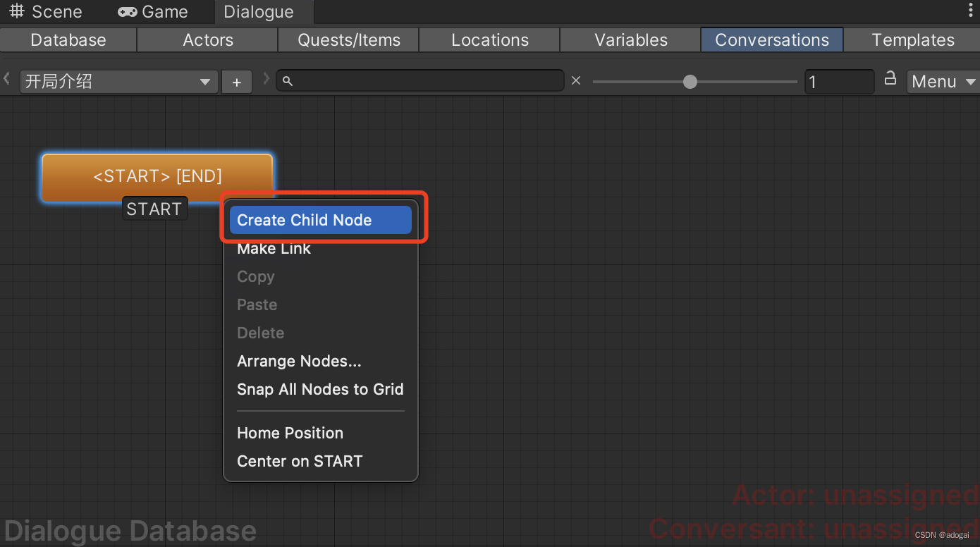Switch to the Variables tab
The image size is (980, 547).
(630, 39)
